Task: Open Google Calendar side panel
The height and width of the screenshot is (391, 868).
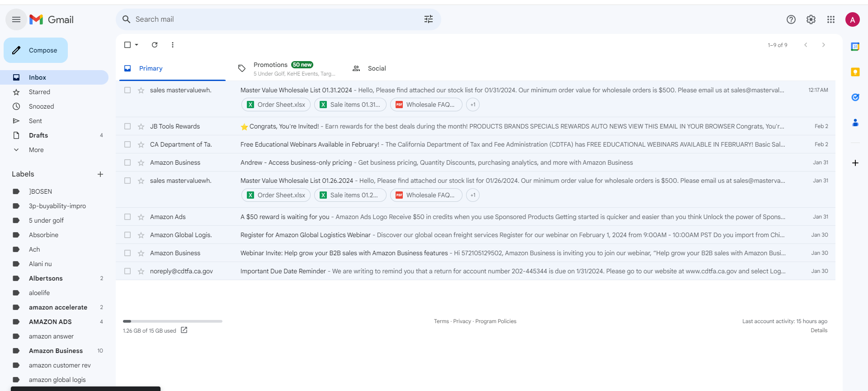Action: [x=855, y=47]
